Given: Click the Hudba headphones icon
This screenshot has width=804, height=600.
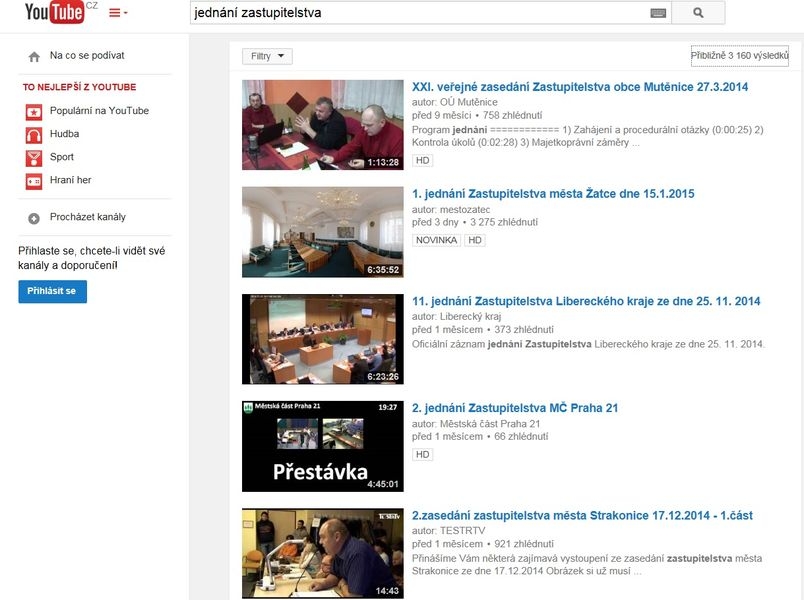Looking at the screenshot, I should (34, 135).
